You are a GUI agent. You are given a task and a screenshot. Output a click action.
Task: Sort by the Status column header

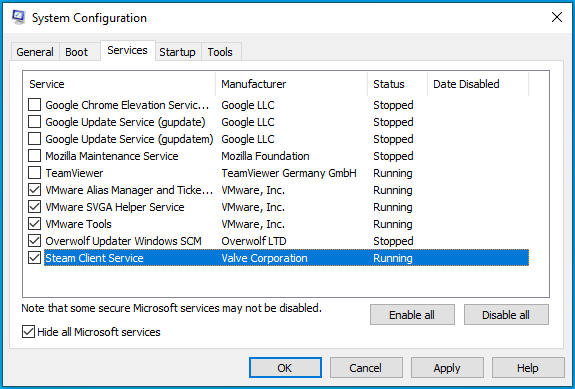pyautogui.click(x=398, y=84)
